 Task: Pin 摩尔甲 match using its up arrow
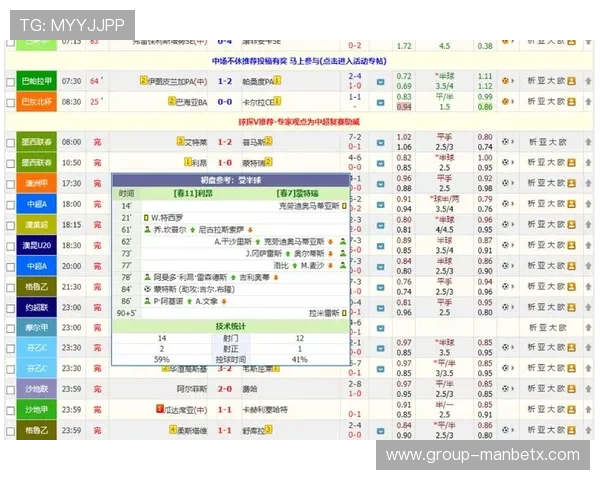tap(588, 328)
